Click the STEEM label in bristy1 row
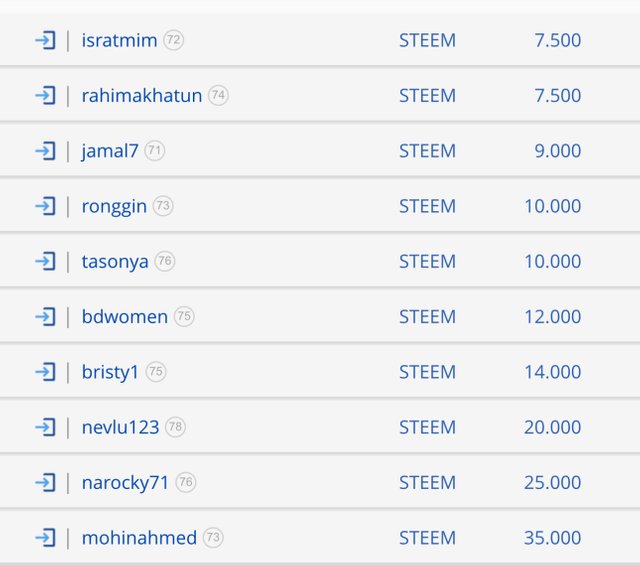Image resolution: width=640 pixels, height=565 pixels. tap(427, 372)
